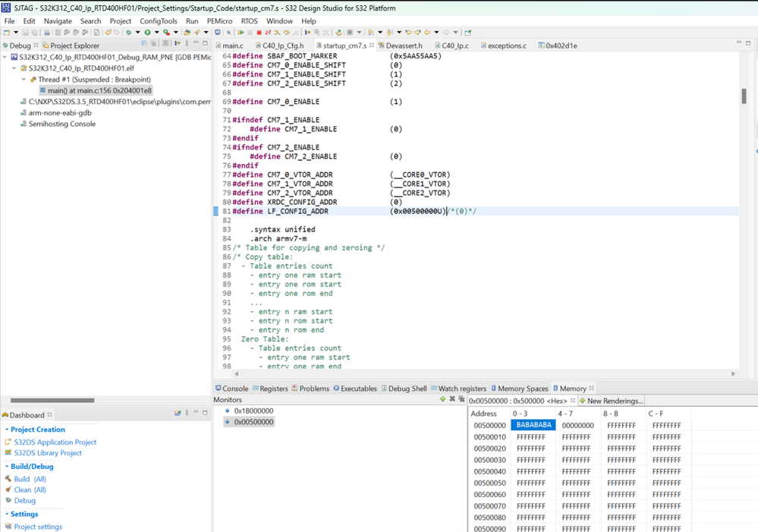
Task: Click the red Terminate toolbar icon
Action: pos(259,33)
